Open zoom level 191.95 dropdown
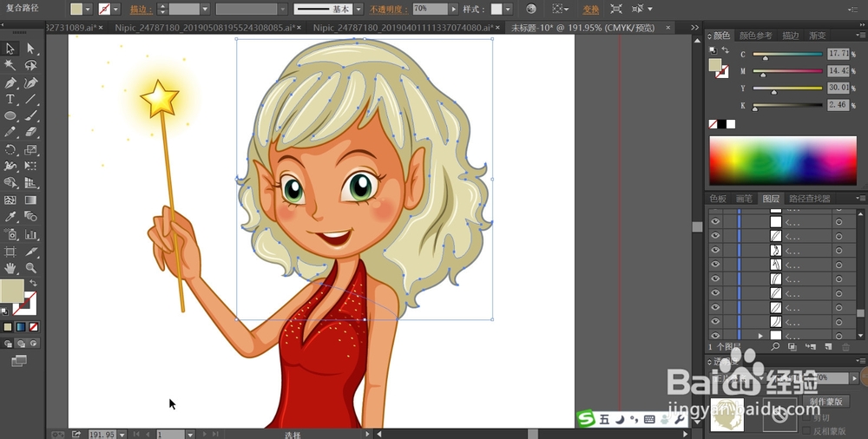Viewport: 868px width, 439px height. (122, 435)
